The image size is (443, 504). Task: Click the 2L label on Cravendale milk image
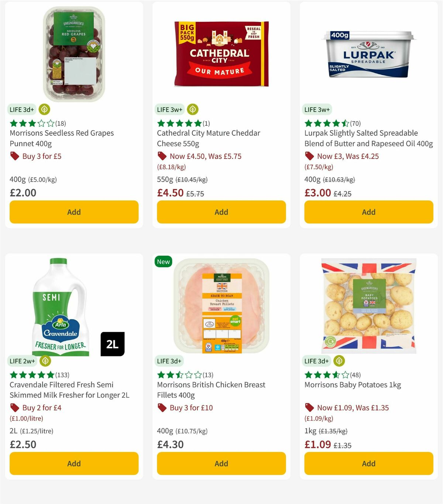tap(113, 344)
